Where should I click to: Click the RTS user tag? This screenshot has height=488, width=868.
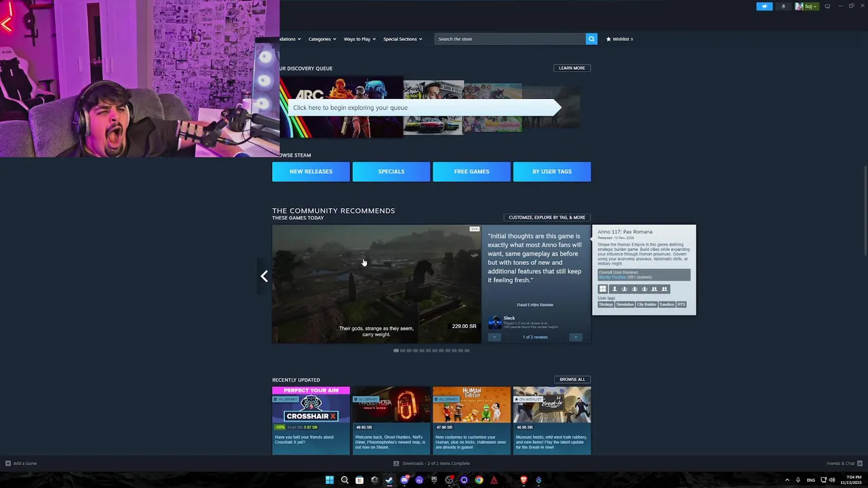pyautogui.click(x=682, y=304)
